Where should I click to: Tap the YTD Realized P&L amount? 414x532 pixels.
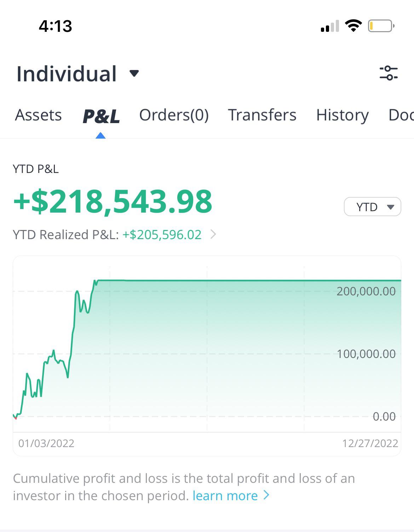coord(162,235)
